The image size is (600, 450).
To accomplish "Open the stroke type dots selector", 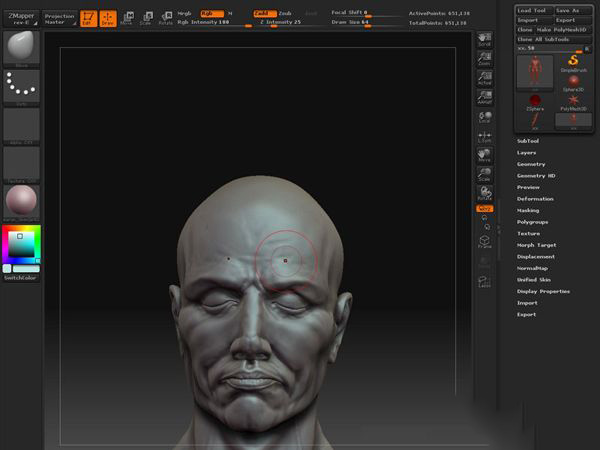I will [x=21, y=87].
